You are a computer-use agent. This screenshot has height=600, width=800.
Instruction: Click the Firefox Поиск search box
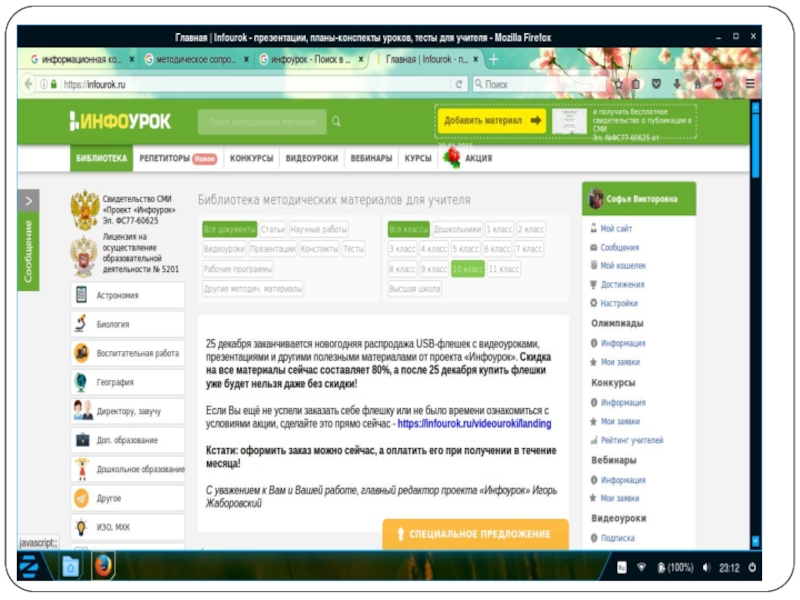coord(538,84)
